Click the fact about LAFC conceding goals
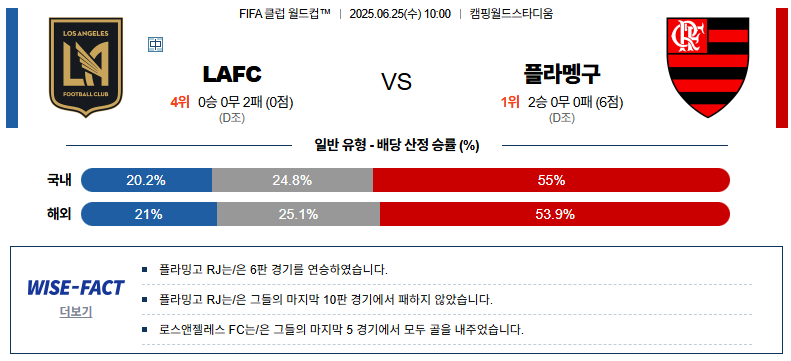Screen dimensions: 791x361 pos(341,330)
